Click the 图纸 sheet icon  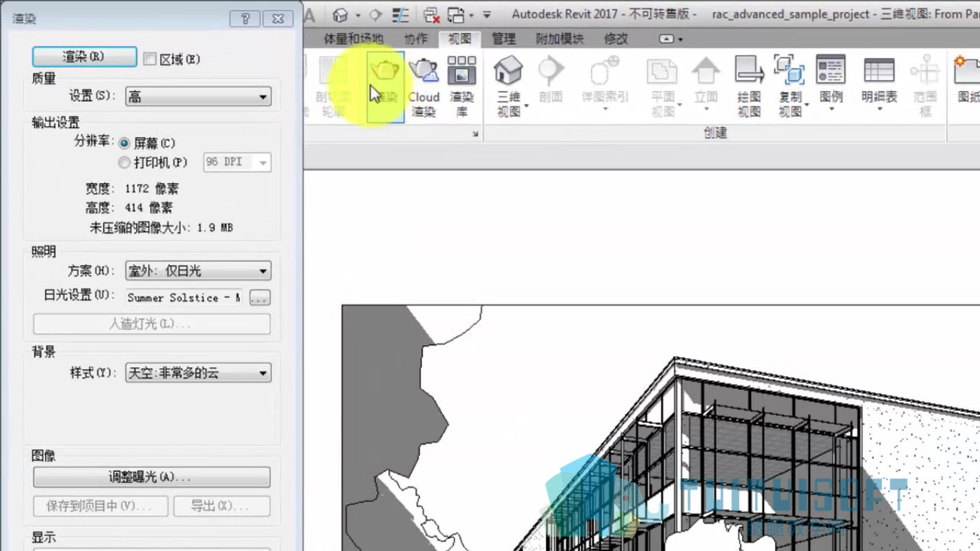[x=966, y=70]
